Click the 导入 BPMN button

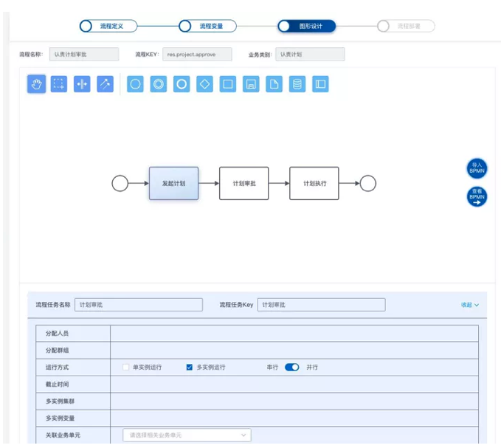tap(477, 168)
